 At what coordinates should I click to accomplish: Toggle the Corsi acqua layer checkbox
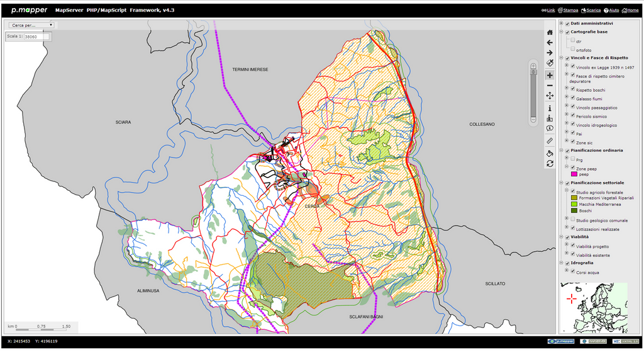click(x=572, y=271)
